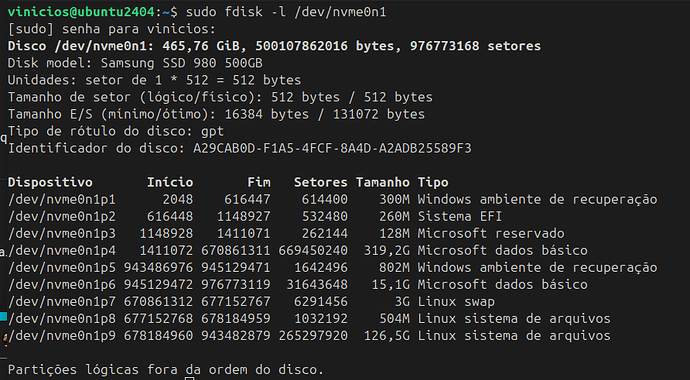This screenshot has height=380, width=690.
Task: Click the Samsung SSD 980 500GB model text
Action: (x=182, y=63)
